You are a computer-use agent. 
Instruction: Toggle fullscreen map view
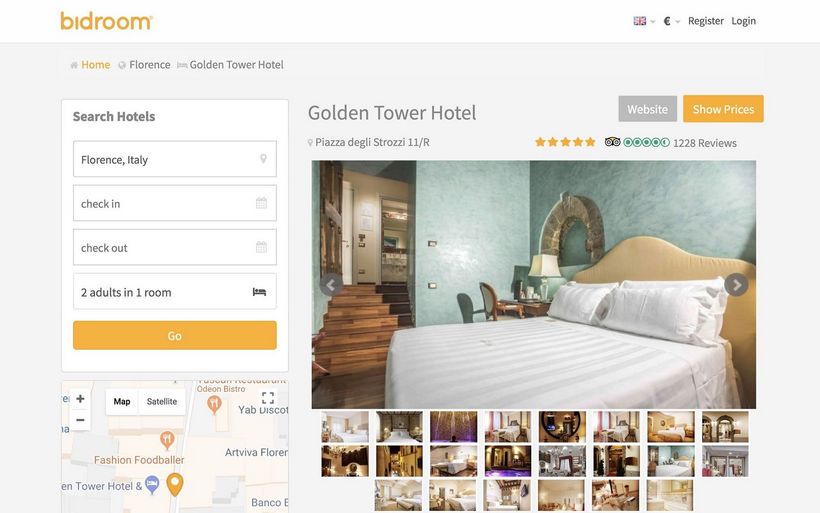click(268, 398)
